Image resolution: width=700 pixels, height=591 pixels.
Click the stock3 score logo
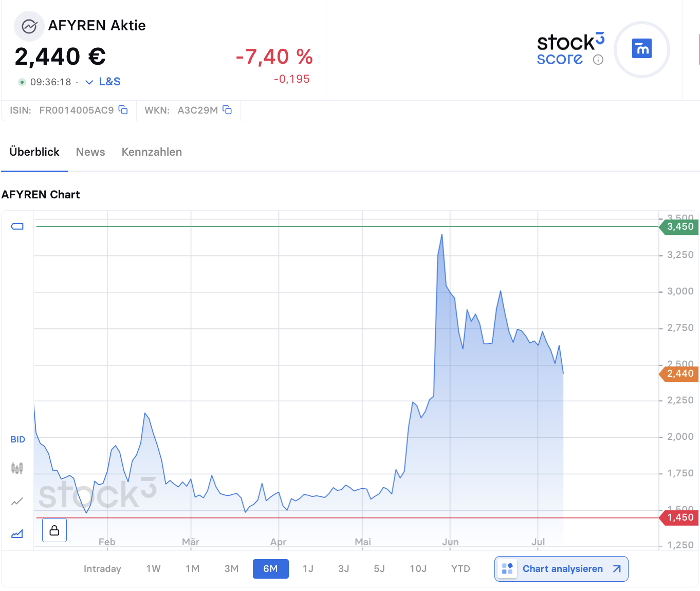(x=570, y=49)
